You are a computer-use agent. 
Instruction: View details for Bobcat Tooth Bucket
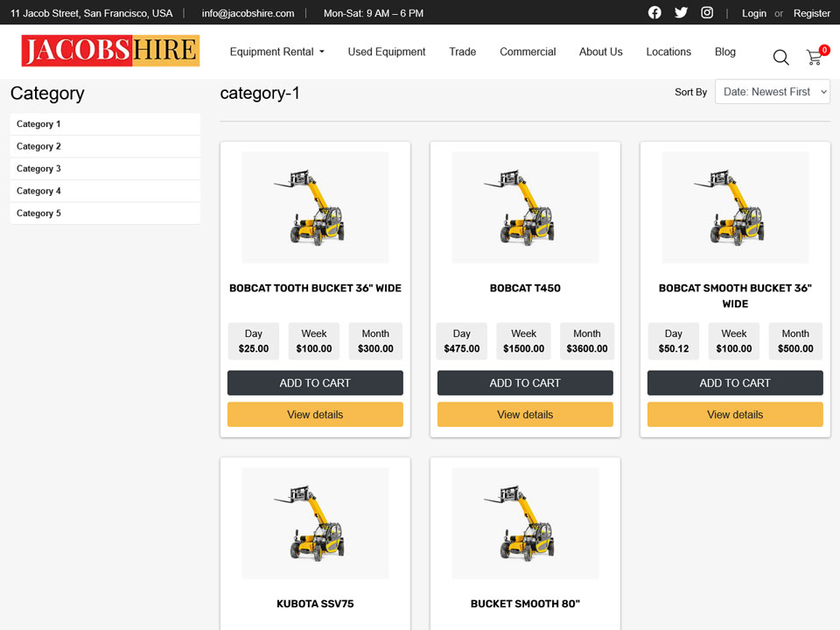pos(315,415)
